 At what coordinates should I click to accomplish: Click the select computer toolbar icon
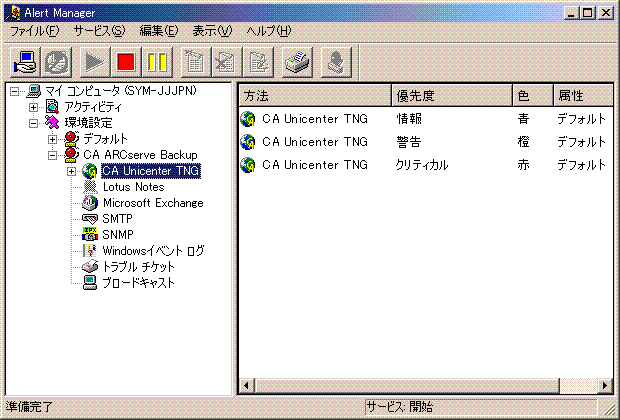click(x=25, y=62)
